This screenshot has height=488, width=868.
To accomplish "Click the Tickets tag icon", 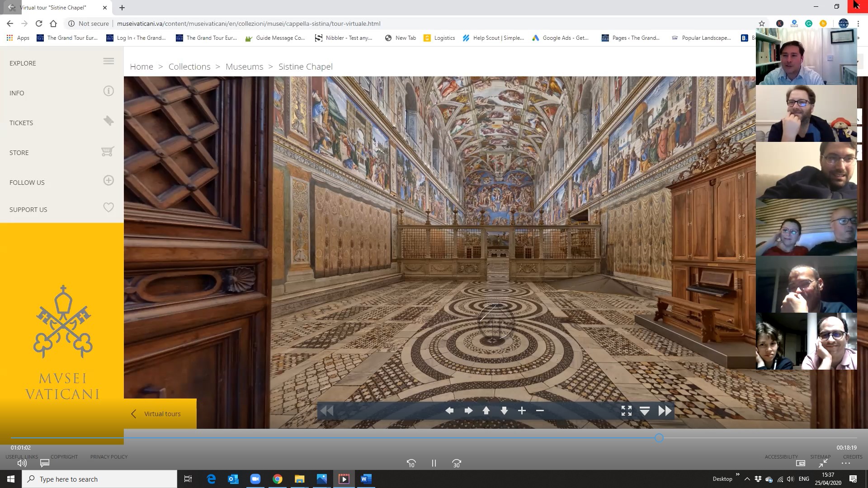I will point(108,121).
